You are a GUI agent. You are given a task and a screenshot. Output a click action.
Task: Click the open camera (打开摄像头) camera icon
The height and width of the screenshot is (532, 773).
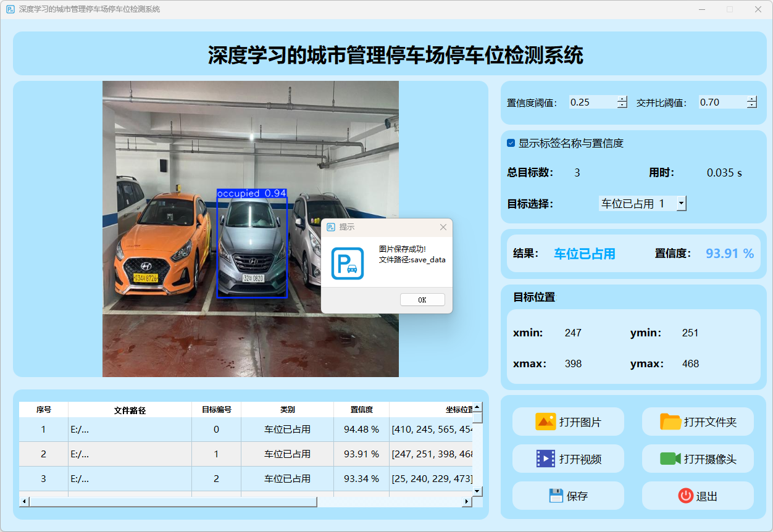pyautogui.click(x=670, y=459)
